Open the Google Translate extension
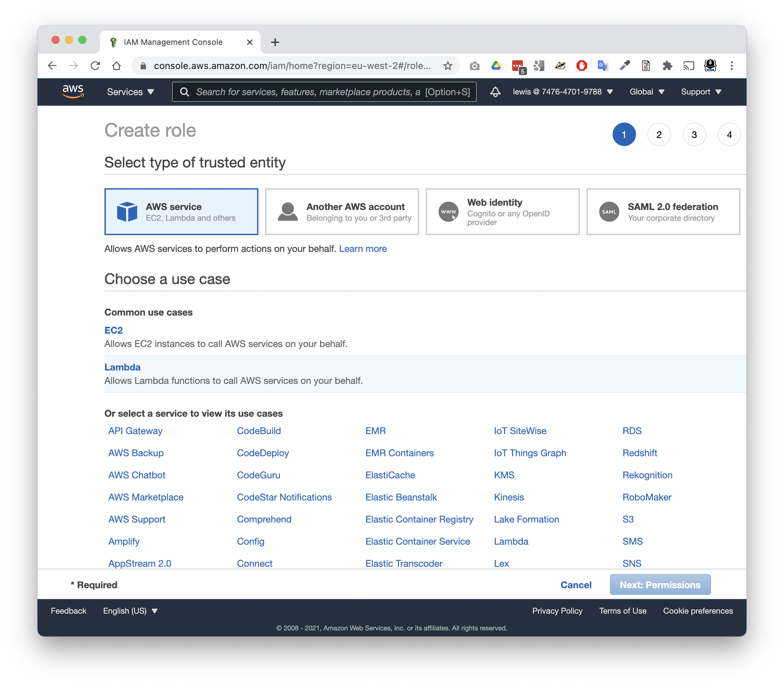Image resolution: width=784 pixels, height=686 pixels. click(x=603, y=66)
